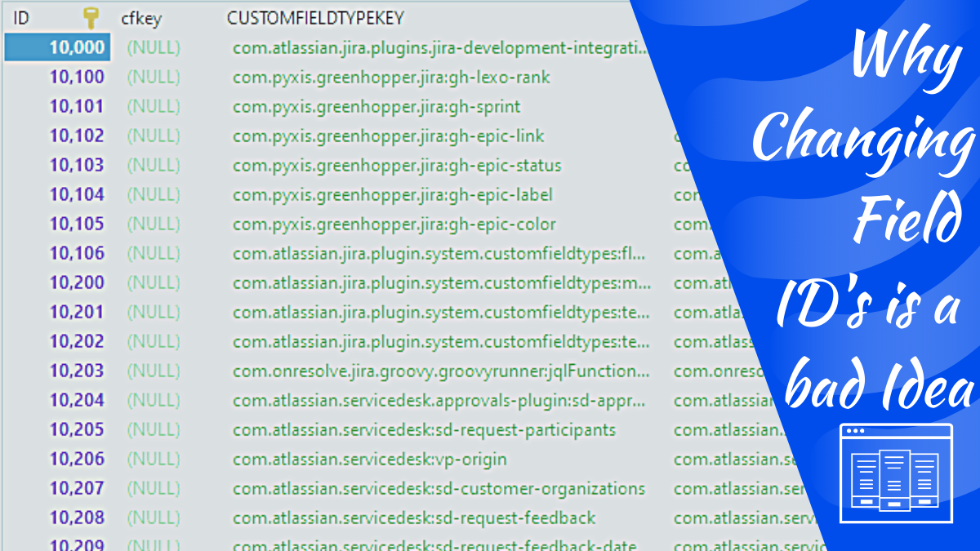Click the server window icon graphic
Viewport: 980px width, 551px height.
(895, 473)
